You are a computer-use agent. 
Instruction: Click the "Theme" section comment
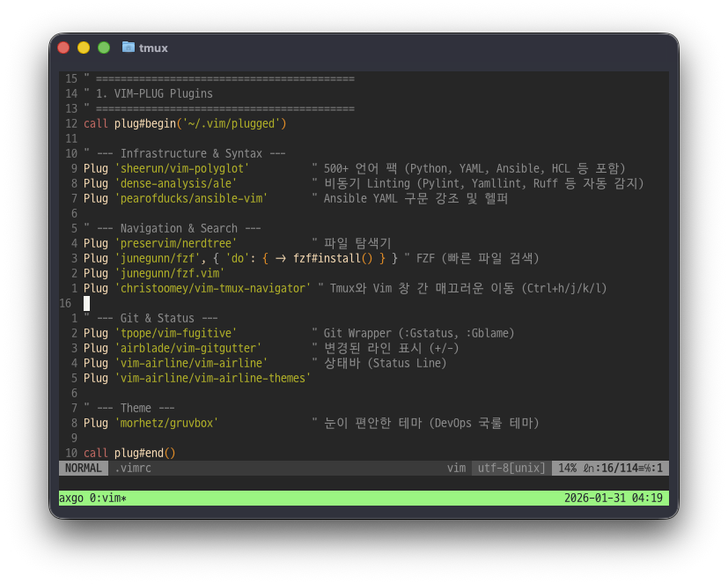(129, 408)
